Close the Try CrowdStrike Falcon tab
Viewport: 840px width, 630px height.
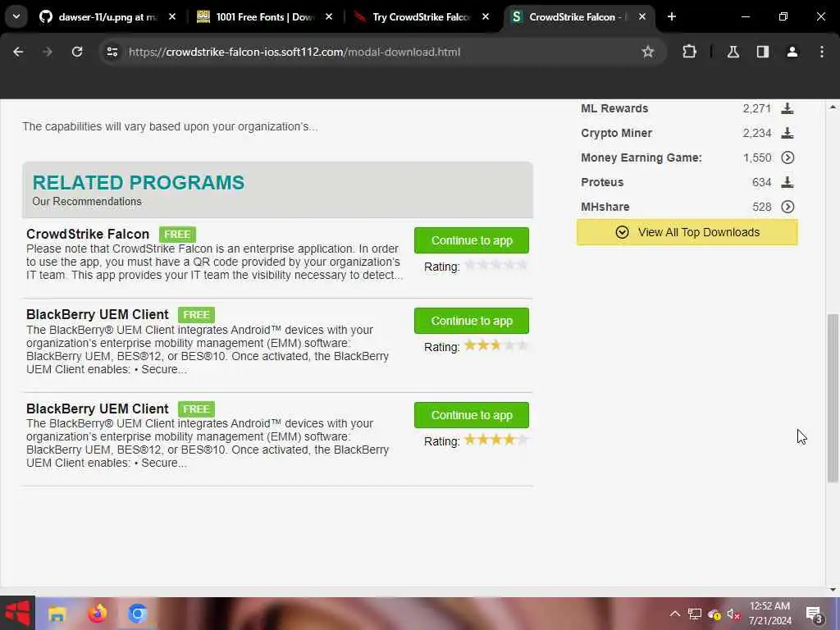(486, 17)
